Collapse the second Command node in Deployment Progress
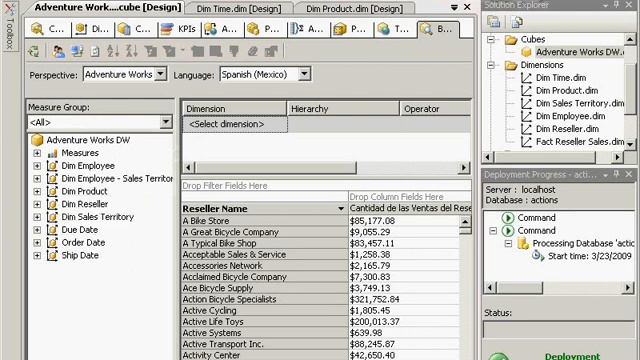Viewport: 640px width, 360px height. click(493, 231)
